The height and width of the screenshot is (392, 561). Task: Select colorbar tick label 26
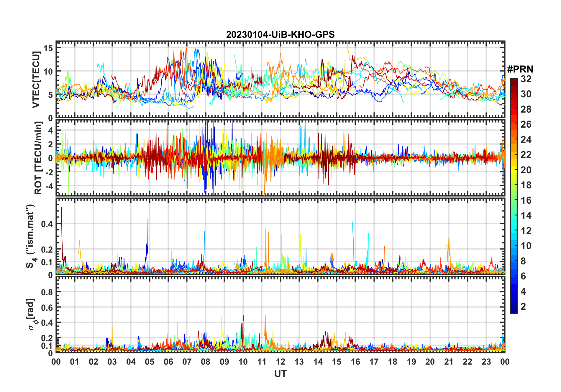(526, 124)
